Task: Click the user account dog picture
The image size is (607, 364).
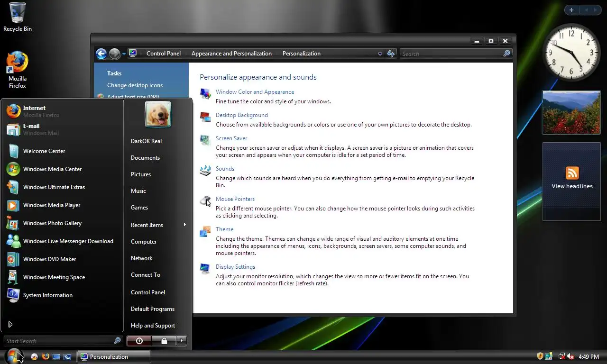Action: 158,114
